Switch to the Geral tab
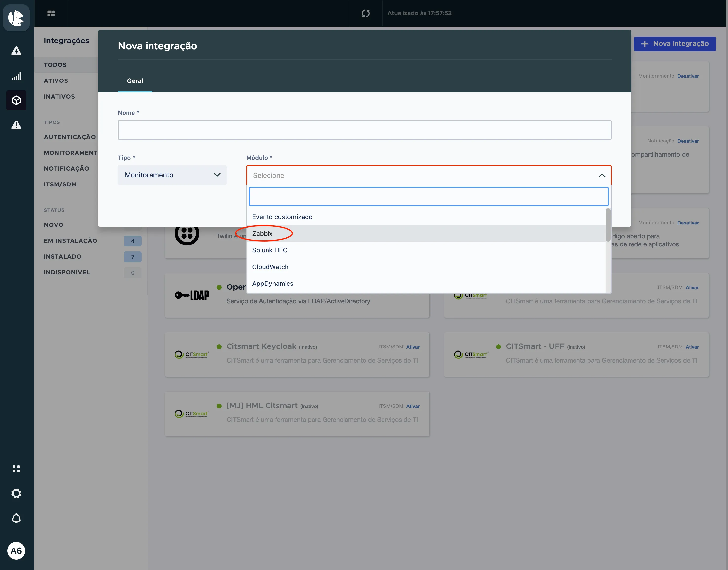Image resolution: width=728 pixels, height=570 pixels. click(135, 81)
